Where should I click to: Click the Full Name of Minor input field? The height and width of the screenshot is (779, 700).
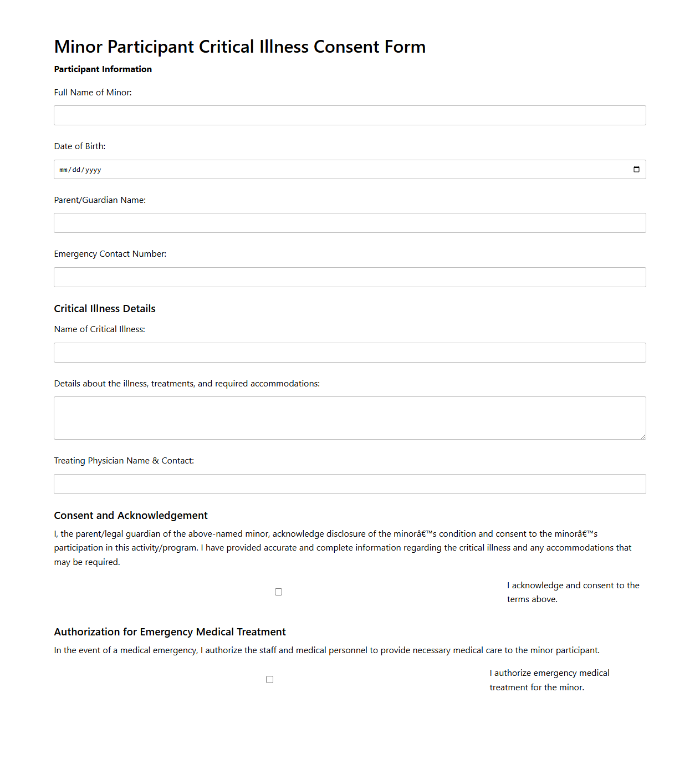[x=350, y=115]
